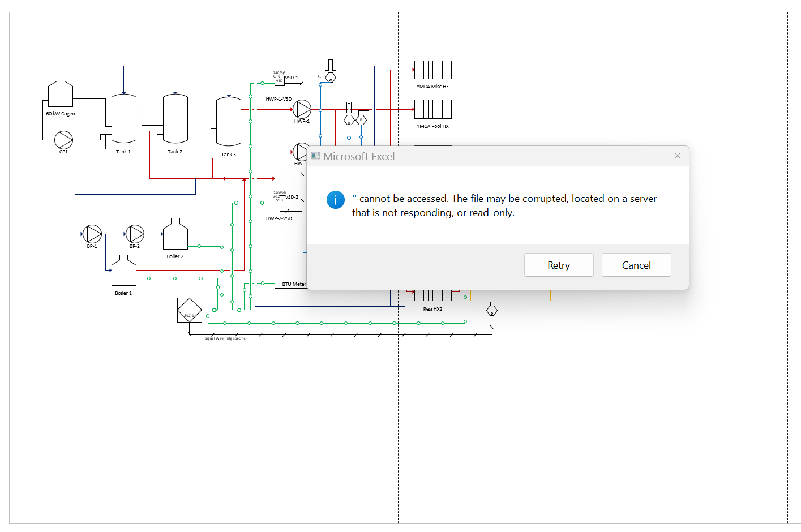Click the S-11 sensor symbol

(330, 76)
